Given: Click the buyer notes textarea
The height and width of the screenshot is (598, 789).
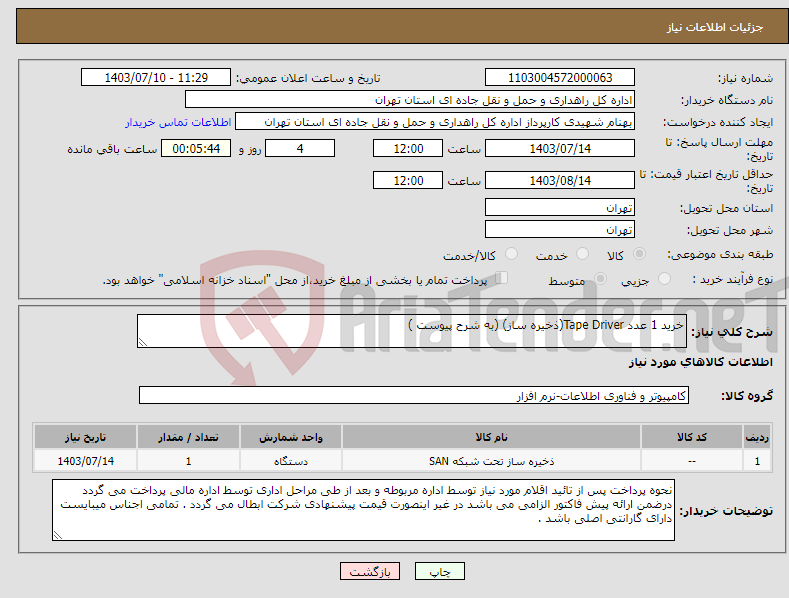Looking at the screenshot, I should (363, 510).
